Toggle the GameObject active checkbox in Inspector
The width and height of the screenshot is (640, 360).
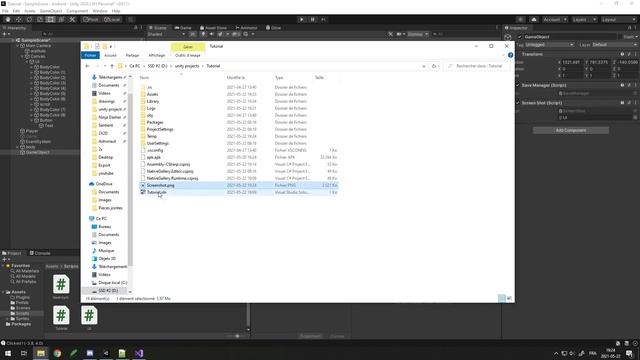point(520,37)
